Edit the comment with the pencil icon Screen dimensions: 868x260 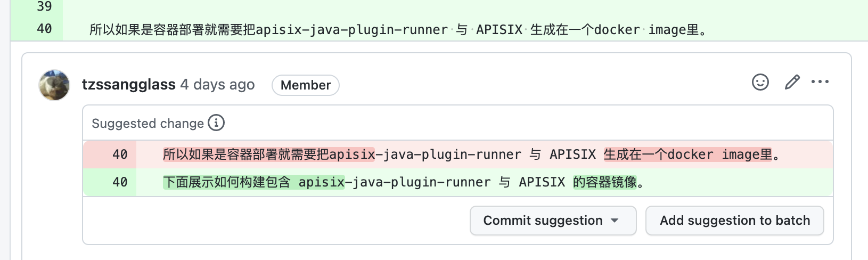[792, 82]
